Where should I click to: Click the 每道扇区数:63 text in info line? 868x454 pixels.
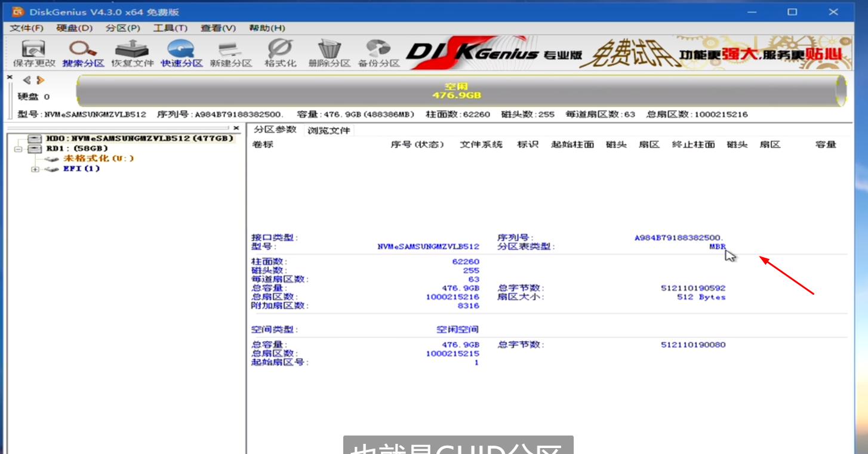(601, 115)
